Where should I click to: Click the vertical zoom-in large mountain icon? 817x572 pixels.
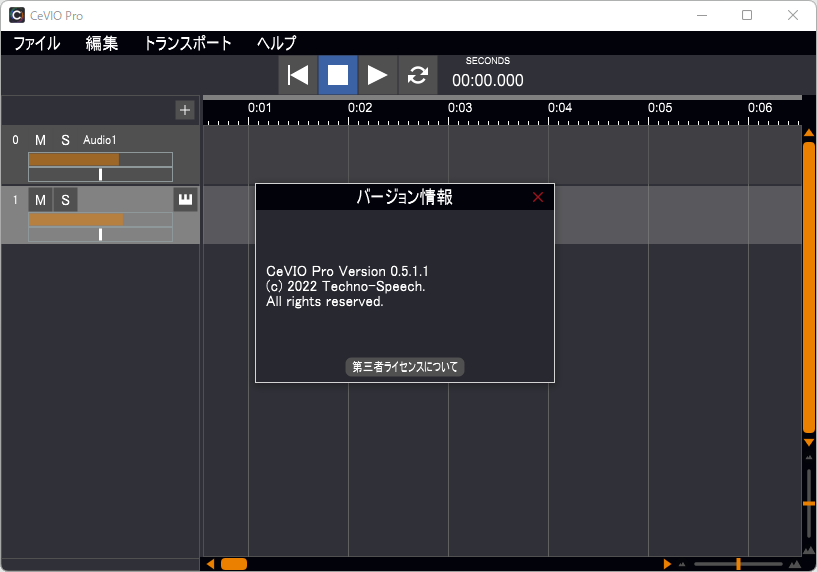tap(809, 550)
